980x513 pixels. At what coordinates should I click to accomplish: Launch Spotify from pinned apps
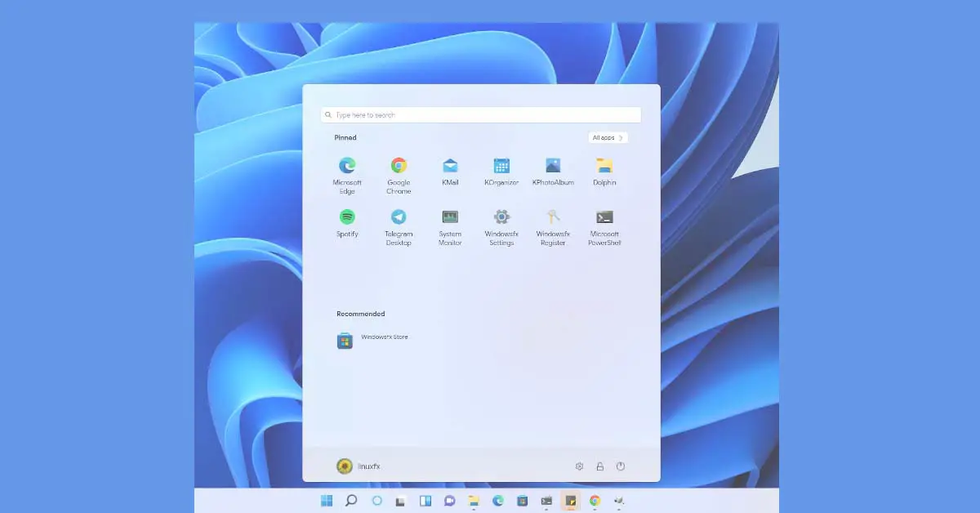point(347,223)
